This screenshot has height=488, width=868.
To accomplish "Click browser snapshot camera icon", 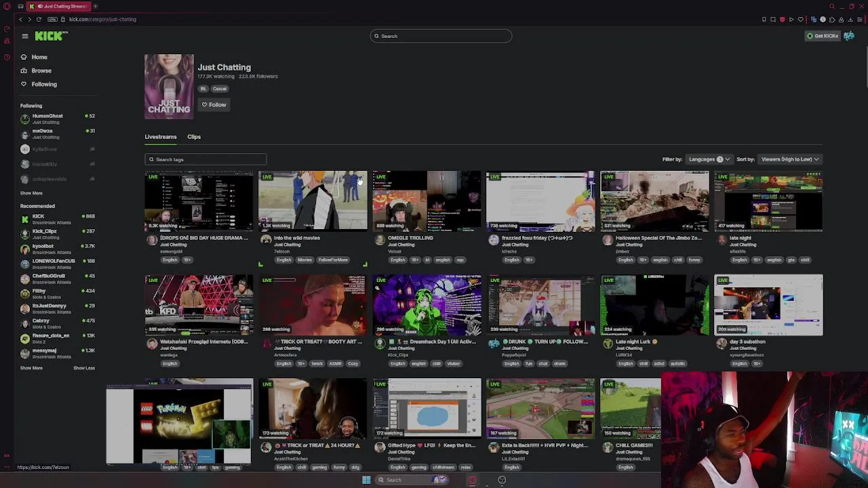I will point(773,19).
